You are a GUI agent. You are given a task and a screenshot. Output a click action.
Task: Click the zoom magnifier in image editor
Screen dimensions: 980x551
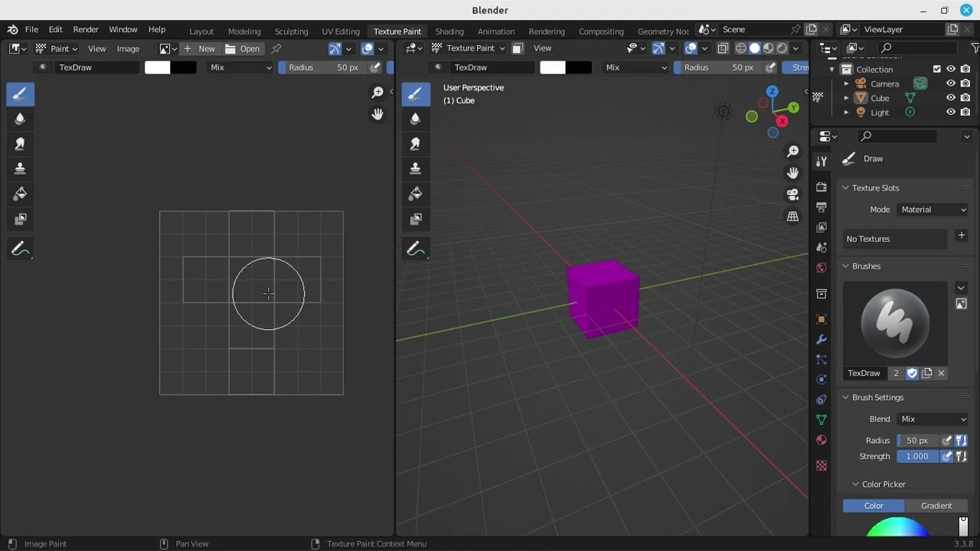377,93
